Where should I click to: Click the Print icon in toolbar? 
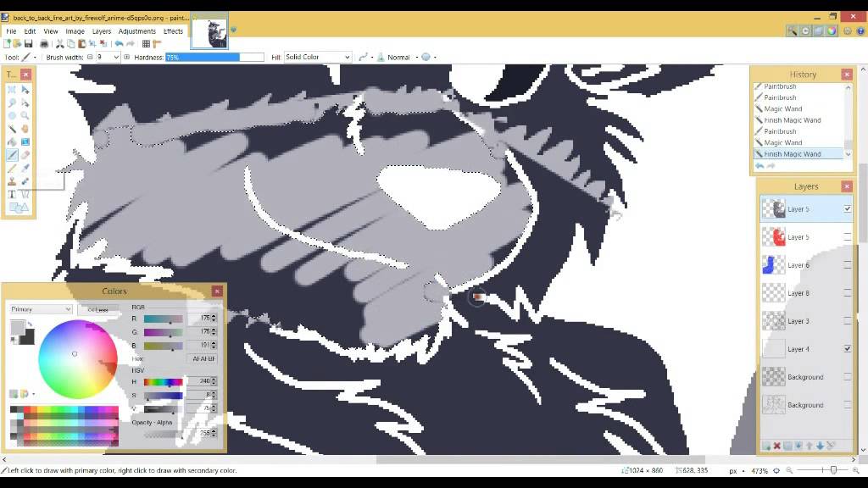click(44, 44)
